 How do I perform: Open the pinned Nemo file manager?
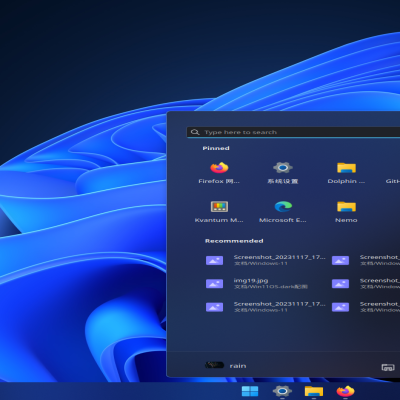point(346,212)
